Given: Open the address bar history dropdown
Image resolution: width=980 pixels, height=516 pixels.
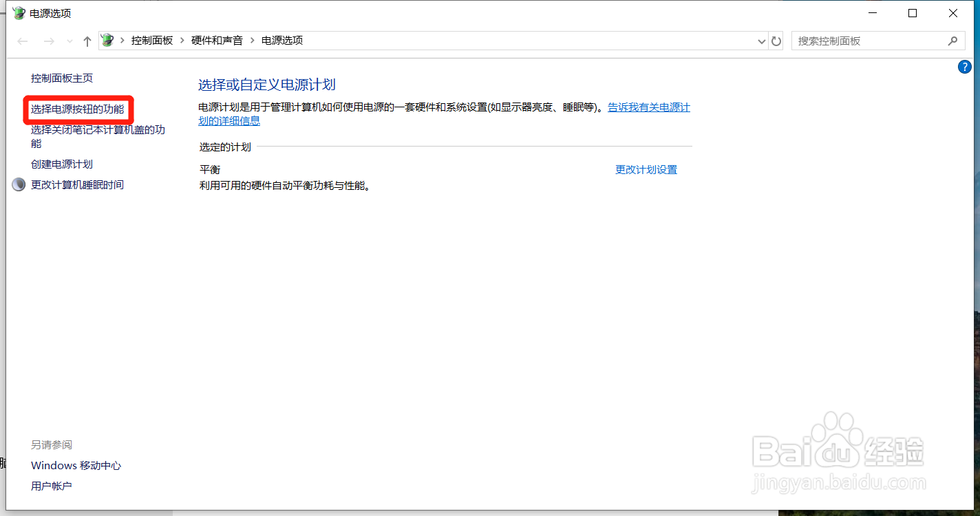Looking at the screenshot, I should (x=761, y=41).
